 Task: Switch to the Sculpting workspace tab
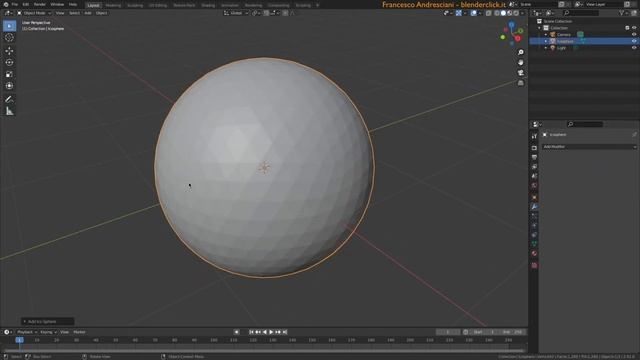(x=135, y=5)
